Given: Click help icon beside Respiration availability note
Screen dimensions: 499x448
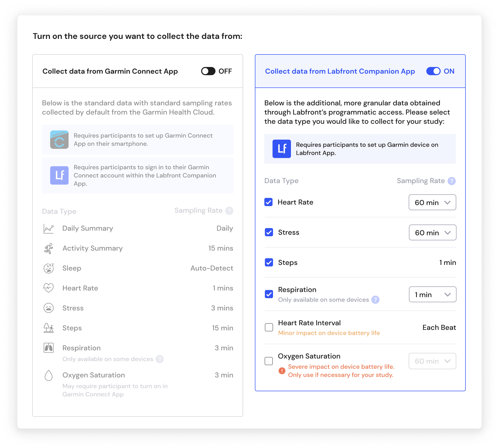Looking at the screenshot, I should tap(375, 300).
